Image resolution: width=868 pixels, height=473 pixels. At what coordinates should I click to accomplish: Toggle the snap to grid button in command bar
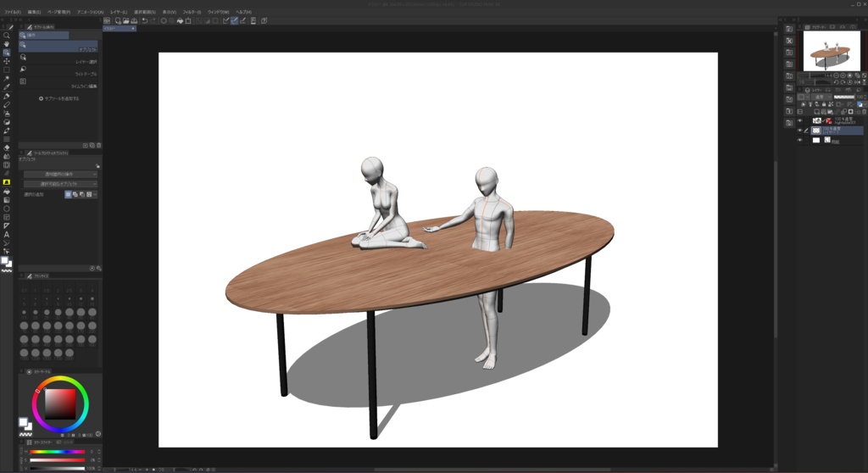click(242, 20)
